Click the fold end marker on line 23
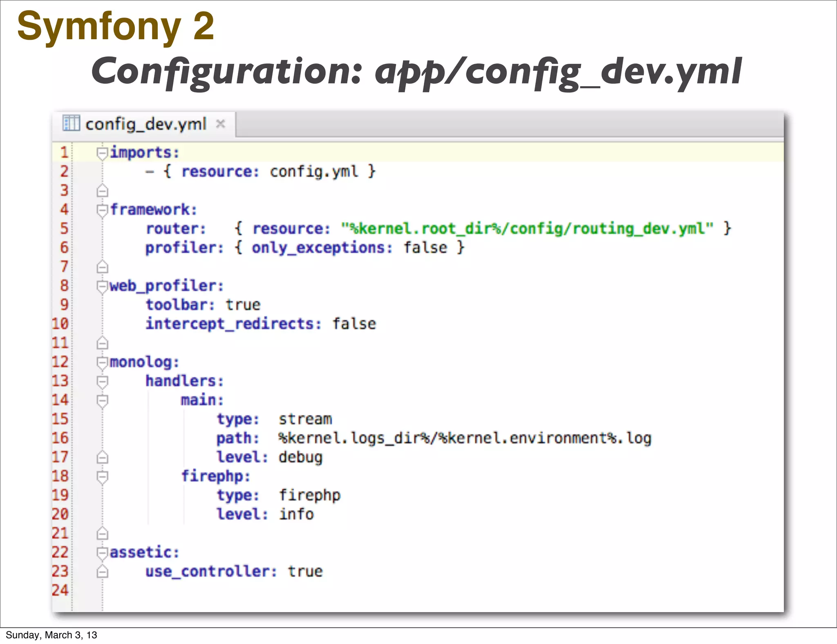 [x=102, y=571]
